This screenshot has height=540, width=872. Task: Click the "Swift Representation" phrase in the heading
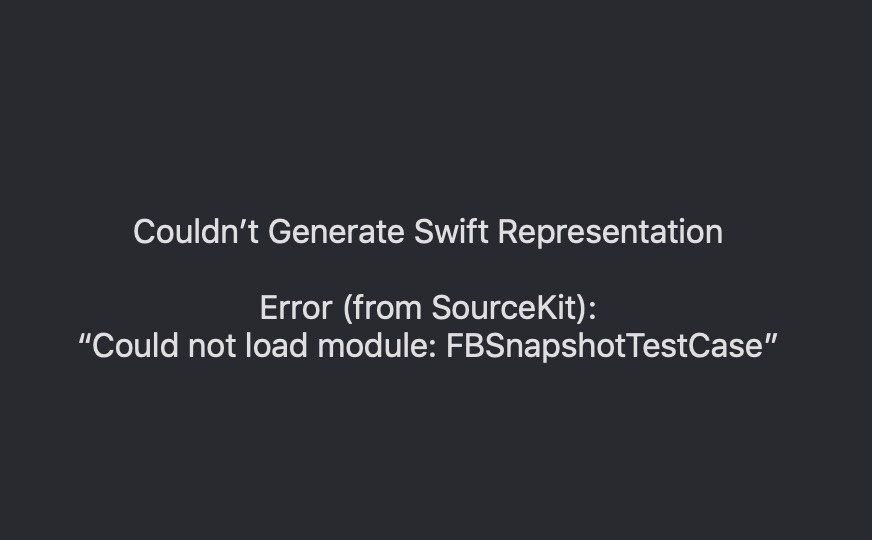(568, 232)
